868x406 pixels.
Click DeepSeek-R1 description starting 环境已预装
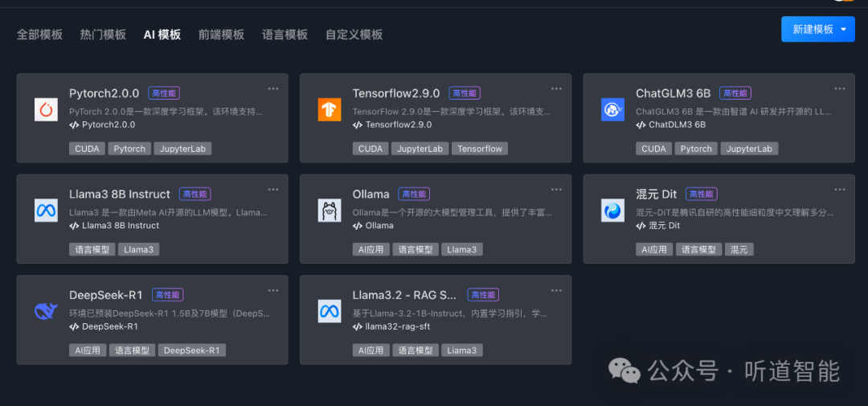[170, 314]
